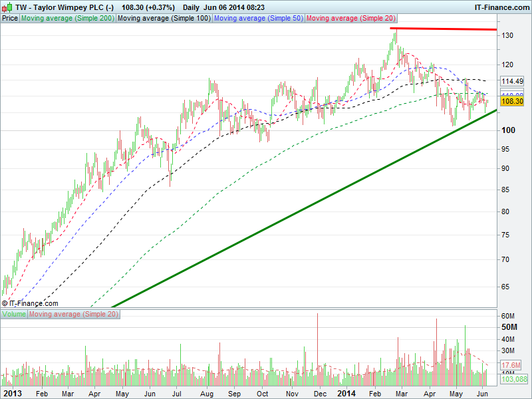Click the 2013 year marker on time axis

click(12, 394)
